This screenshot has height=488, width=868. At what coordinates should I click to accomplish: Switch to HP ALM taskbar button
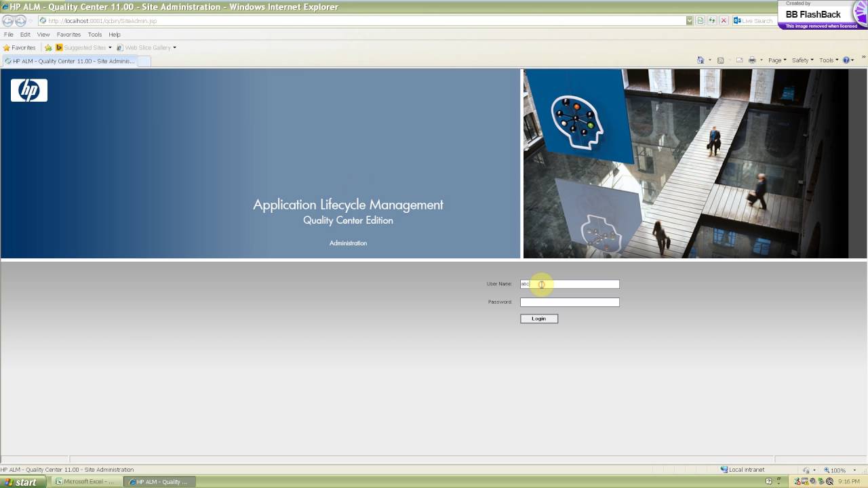coord(161,482)
